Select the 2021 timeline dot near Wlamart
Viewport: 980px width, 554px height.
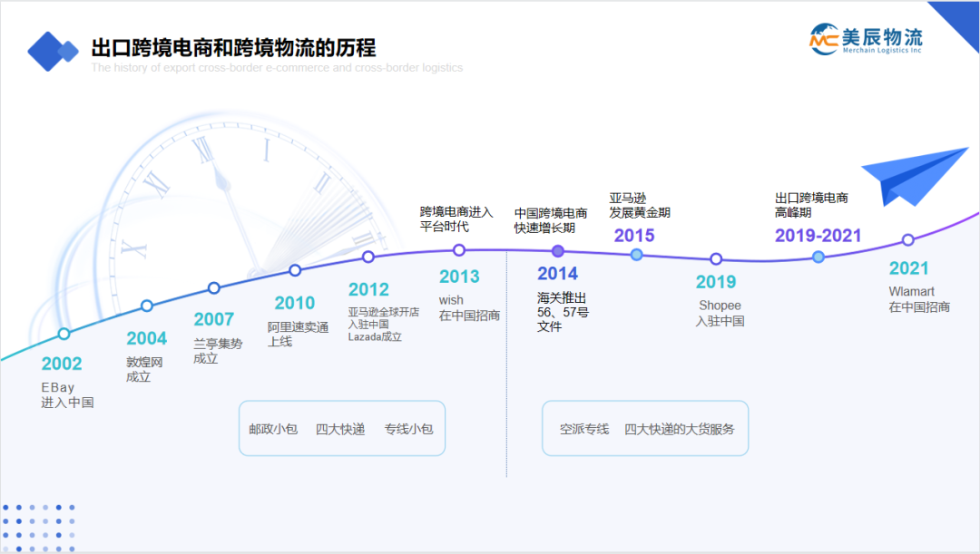point(908,240)
